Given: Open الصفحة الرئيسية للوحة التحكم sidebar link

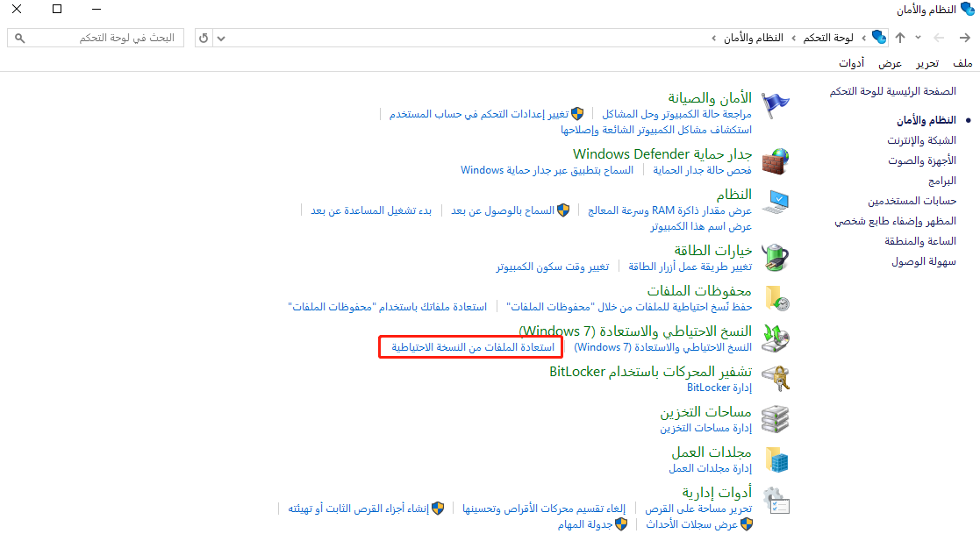Looking at the screenshot, I should tap(892, 91).
